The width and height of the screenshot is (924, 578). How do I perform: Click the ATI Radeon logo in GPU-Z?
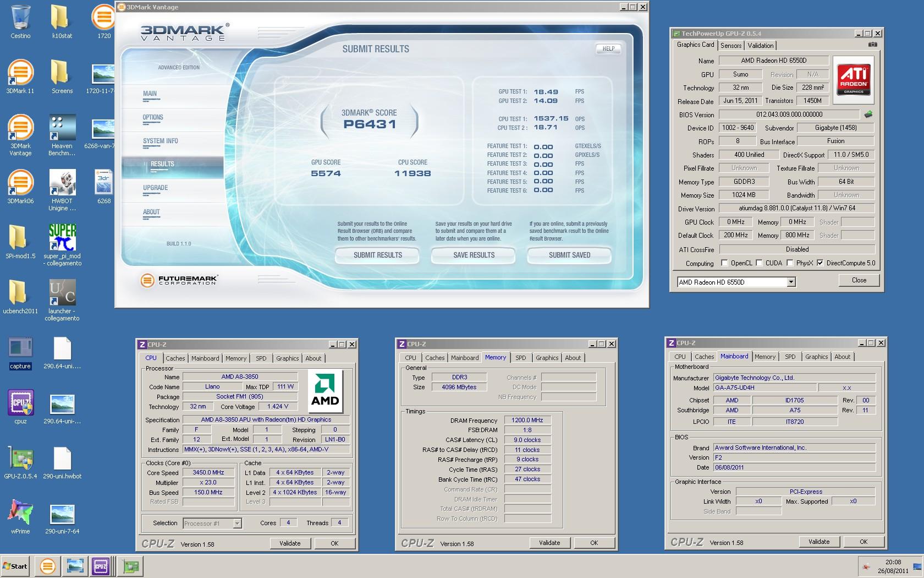pyautogui.click(x=853, y=80)
